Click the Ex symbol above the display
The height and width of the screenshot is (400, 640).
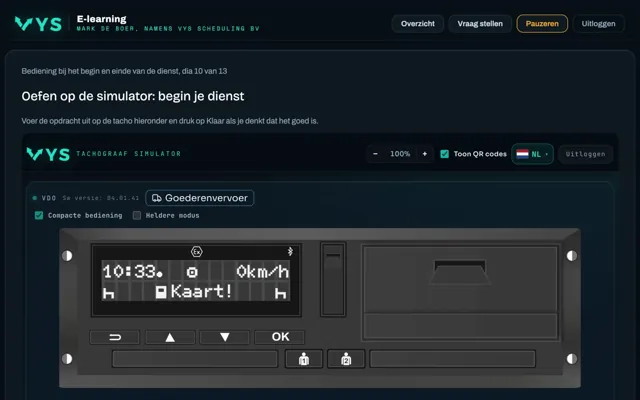pyautogui.click(x=197, y=251)
